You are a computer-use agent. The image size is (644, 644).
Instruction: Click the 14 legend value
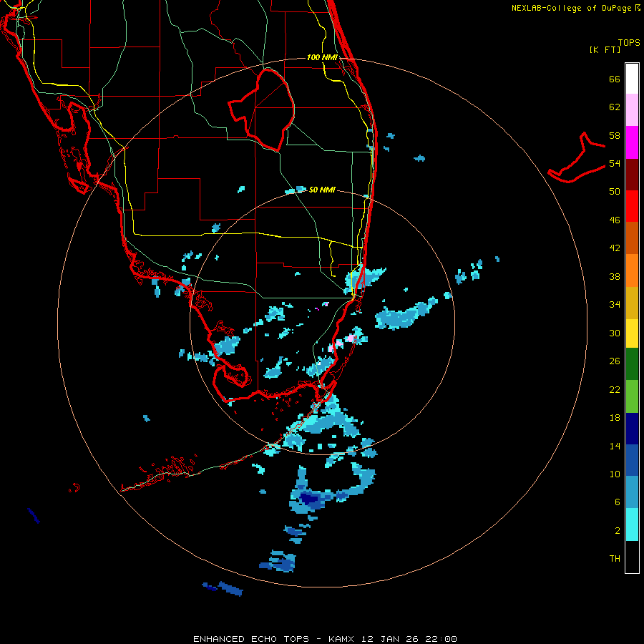pyautogui.click(x=615, y=447)
